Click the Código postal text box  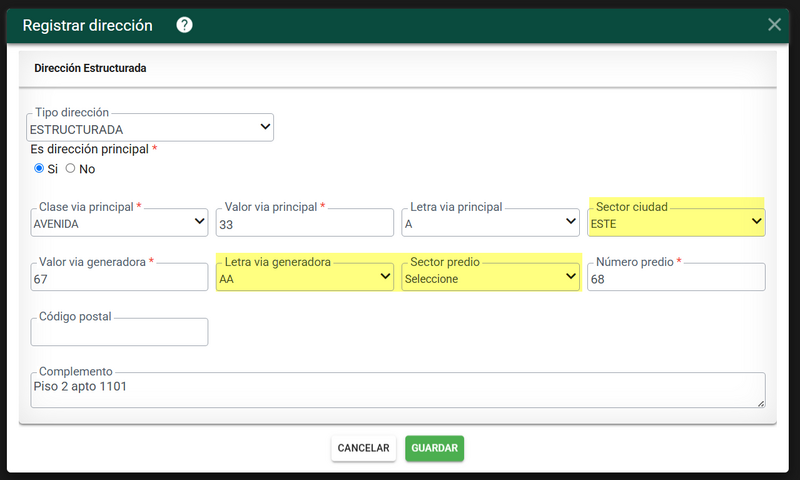pyautogui.click(x=119, y=332)
